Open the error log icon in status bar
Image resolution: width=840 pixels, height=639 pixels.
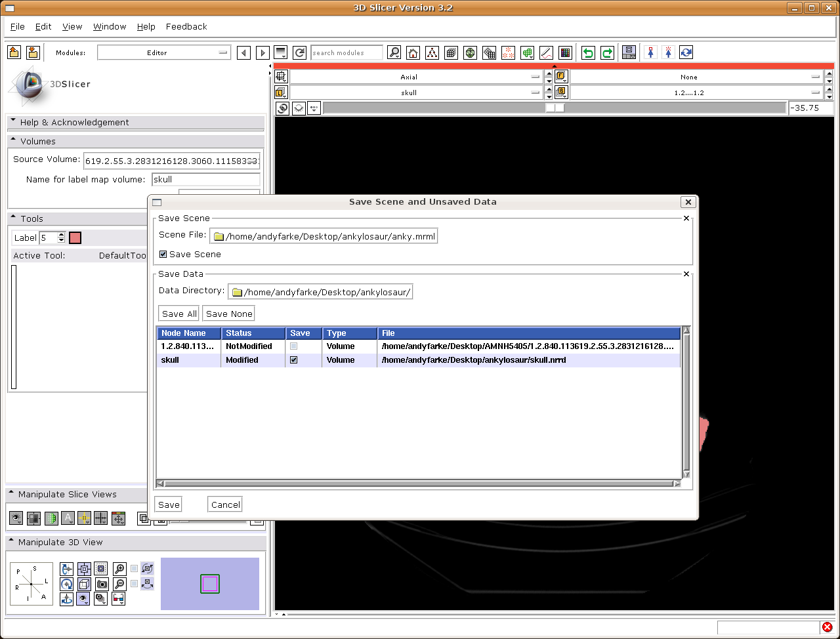point(828,628)
